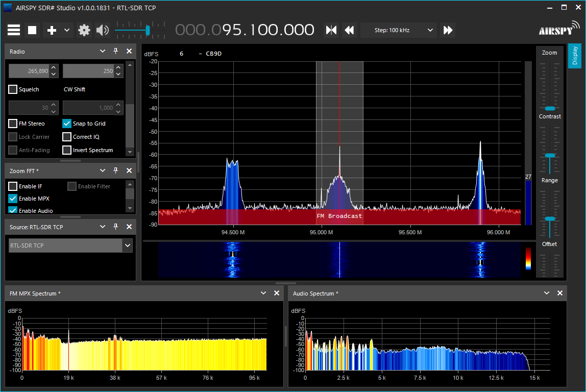Image resolution: width=586 pixels, height=392 pixels.
Task: Close the Zoom FFT panel
Action: click(129, 170)
